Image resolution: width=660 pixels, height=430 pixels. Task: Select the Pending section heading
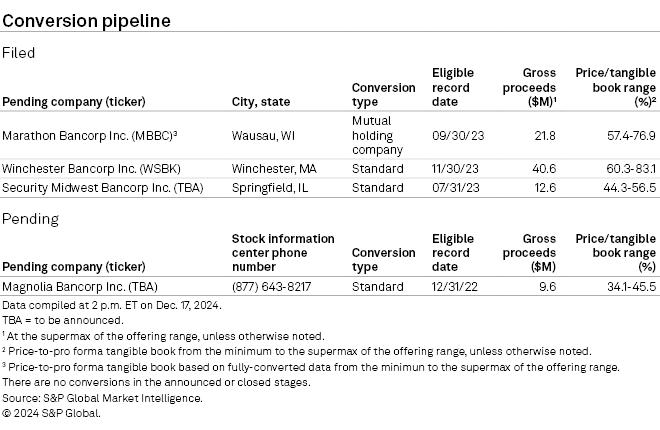[x=29, y=218]
